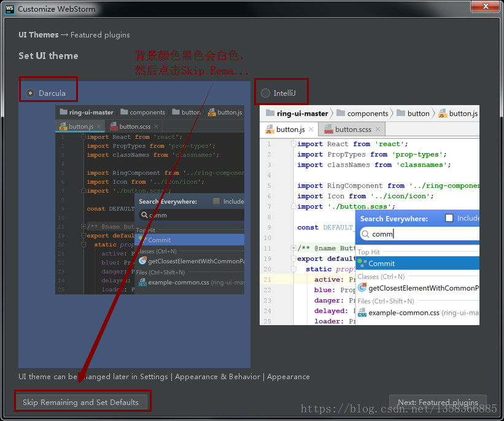Image resolution: width=504 pixels, height=421 pixels.
Task: Click Featured plugins breadcrumb step
Action: click(100, 35)
